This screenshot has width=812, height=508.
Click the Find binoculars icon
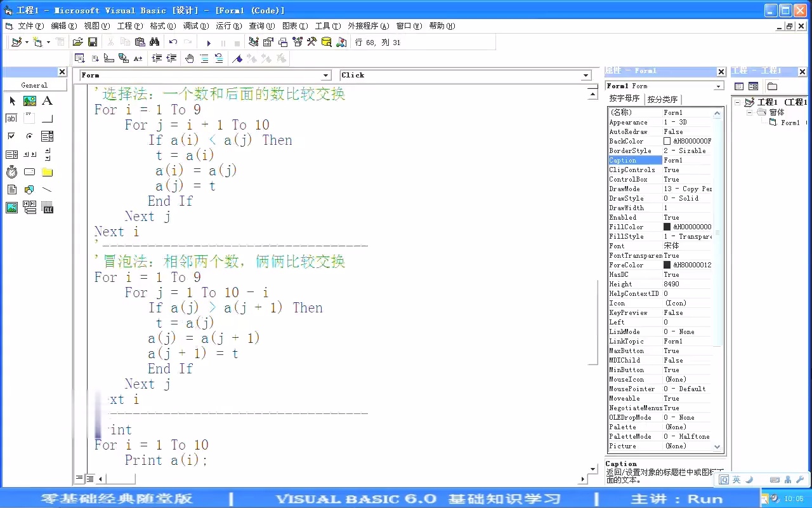click(x=154, y=42)
